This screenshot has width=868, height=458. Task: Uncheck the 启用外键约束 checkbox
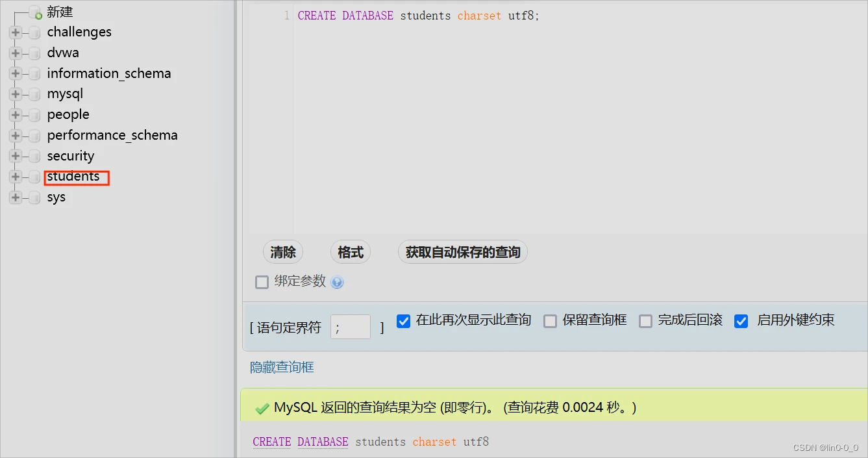tap(741, 321)
